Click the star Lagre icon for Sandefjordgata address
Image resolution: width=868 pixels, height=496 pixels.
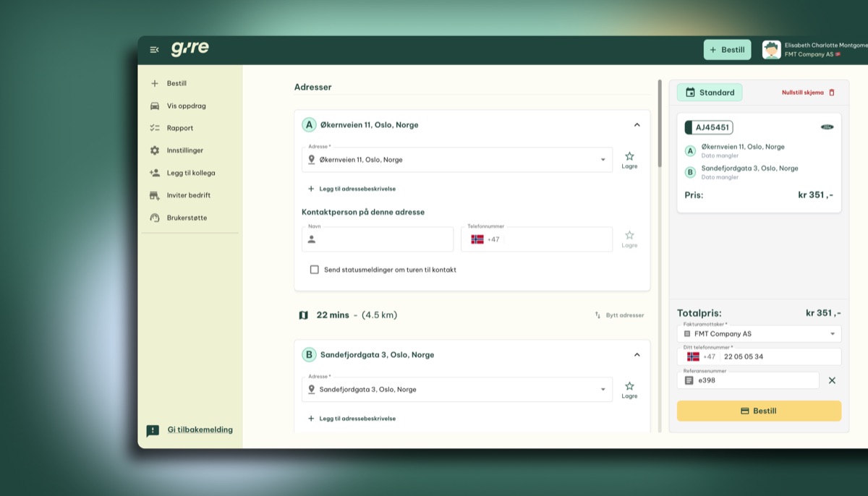click(629, 387)
